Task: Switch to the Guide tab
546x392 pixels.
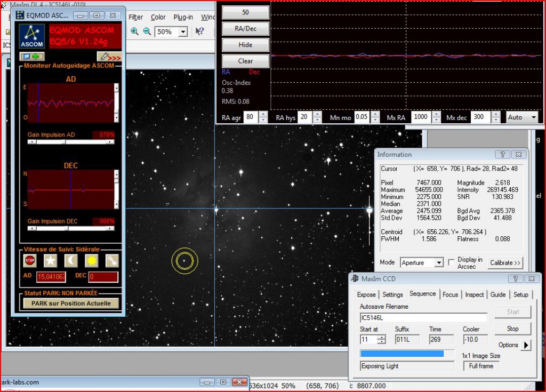Action: click(x=498, y=294)
